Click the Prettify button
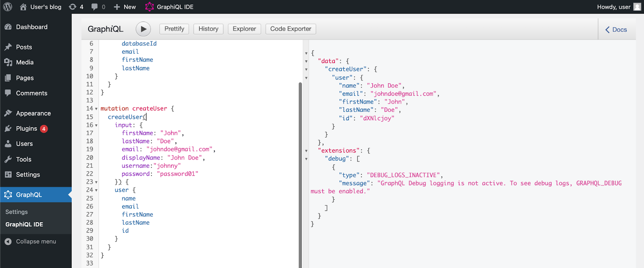644x268 pixels. click(x=174, y=29)
